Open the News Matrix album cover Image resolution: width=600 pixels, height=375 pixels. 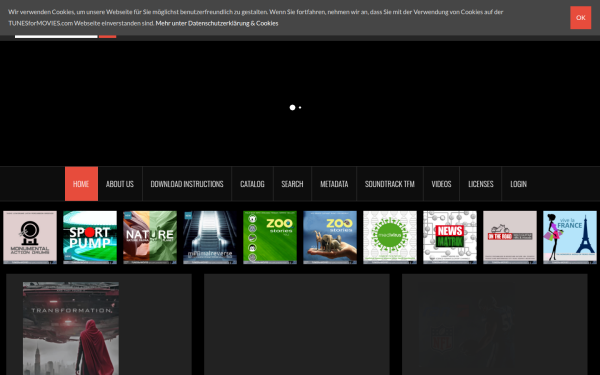tap(450, 237)
